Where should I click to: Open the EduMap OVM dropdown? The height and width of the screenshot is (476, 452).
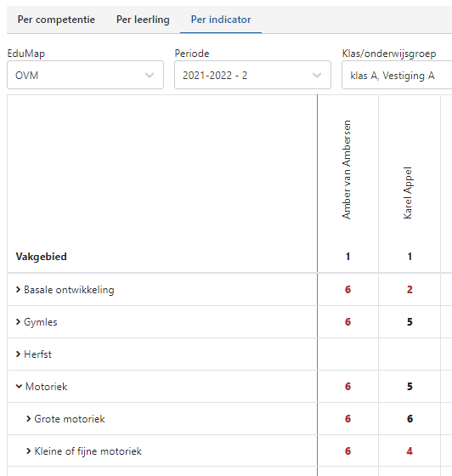(85, 75)
